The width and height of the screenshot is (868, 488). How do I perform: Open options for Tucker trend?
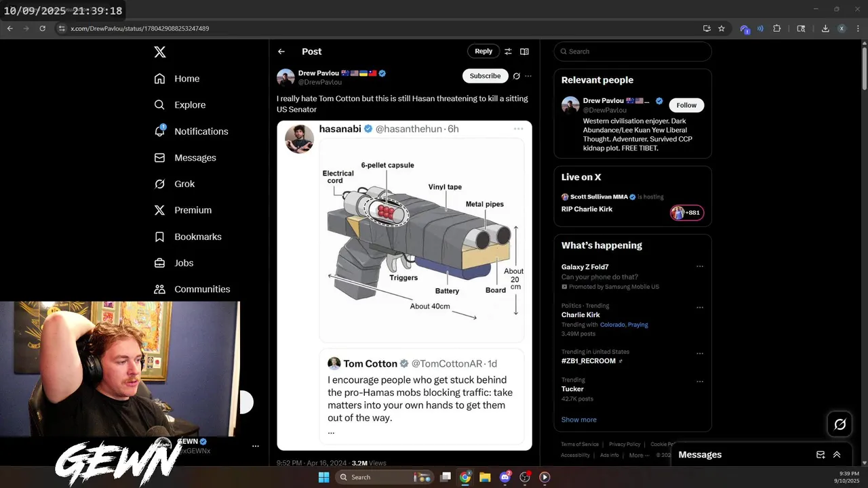pos(700,382)
